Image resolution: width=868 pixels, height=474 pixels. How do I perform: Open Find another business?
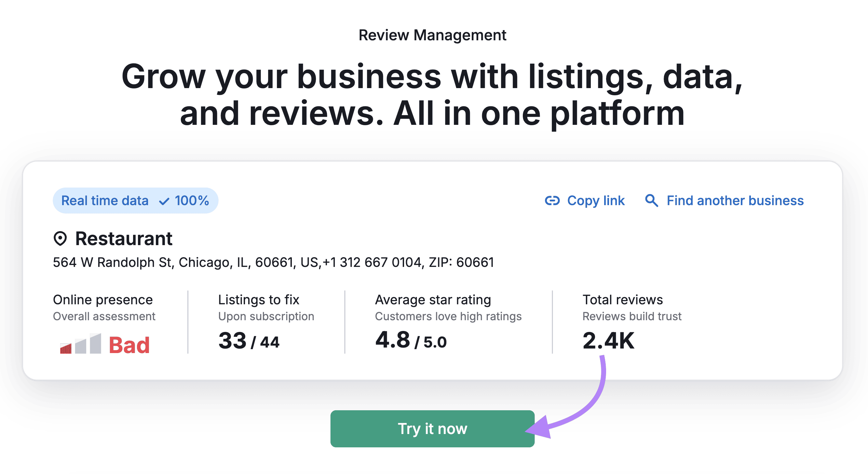coord(734,201)
